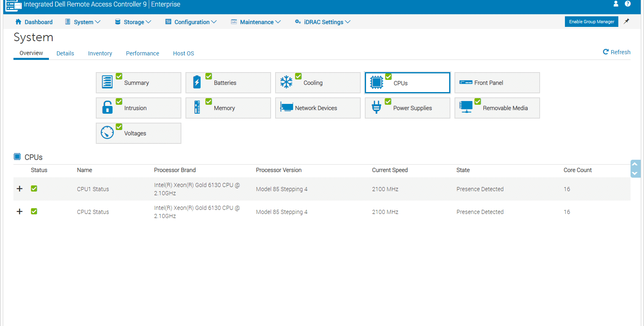Click CPU2 Status green check indicator
644x326 pixels.
[x=34, y=211]
